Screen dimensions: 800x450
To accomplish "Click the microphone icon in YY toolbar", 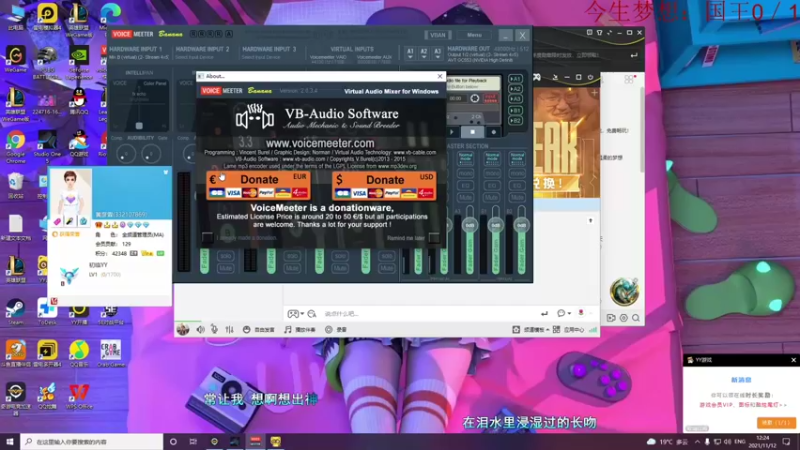I will coord(214,330).
